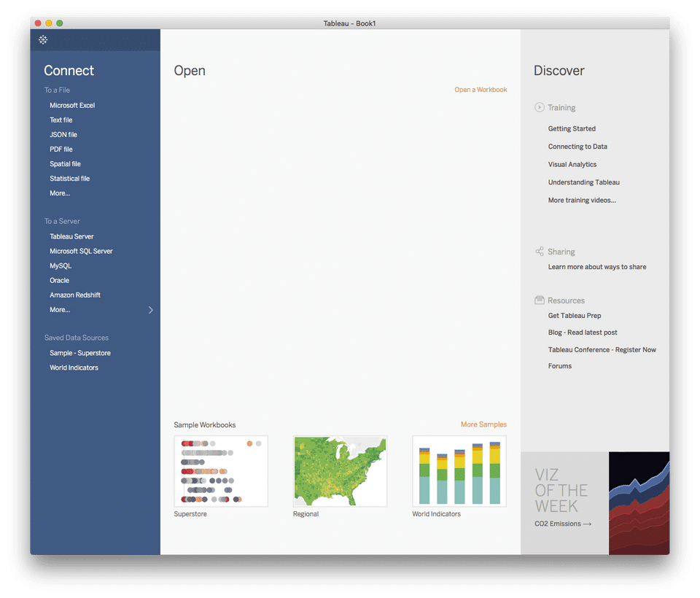Image resolution: width=700 pixels, height=598 pixels.
Task: Click CO2 Emissions viz link
Action: pos(563,524)
